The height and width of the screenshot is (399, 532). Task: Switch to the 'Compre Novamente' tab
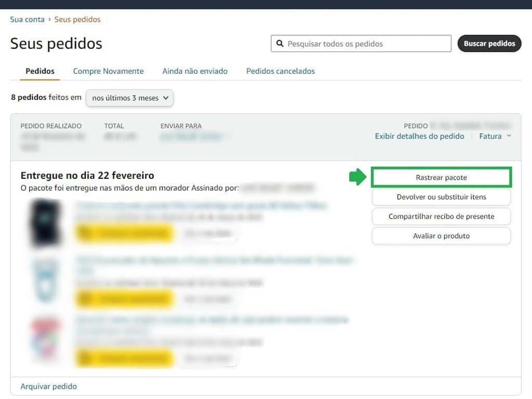click(x=108, y=71)
